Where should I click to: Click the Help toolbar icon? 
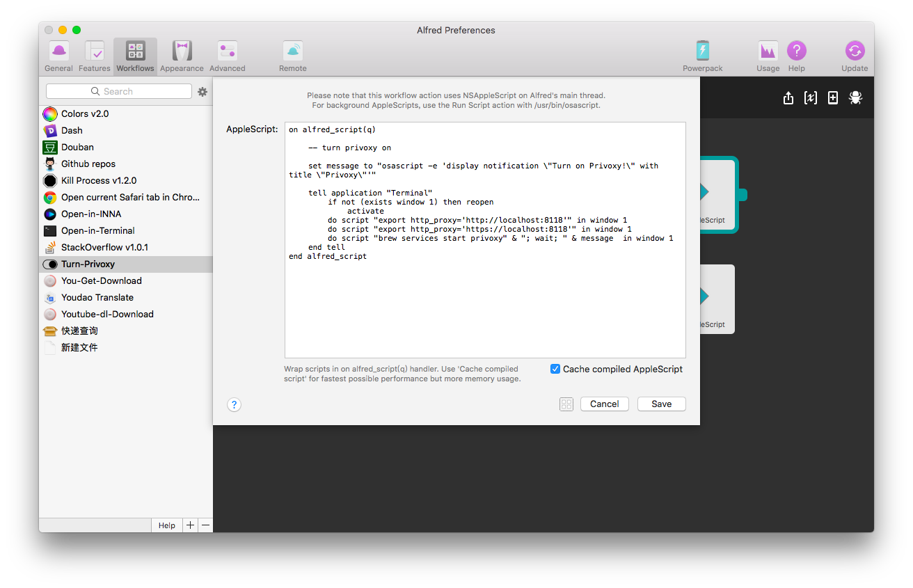796,56
